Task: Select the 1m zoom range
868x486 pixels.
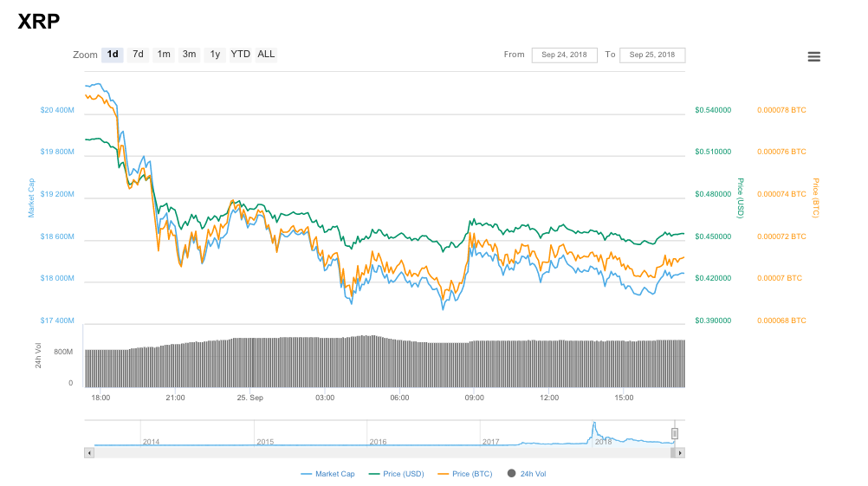Action: (164, 55)
